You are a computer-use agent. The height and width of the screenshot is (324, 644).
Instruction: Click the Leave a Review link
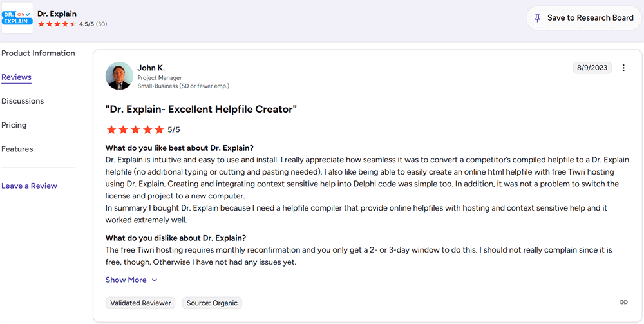pyautogui.click(x=29, y=186)
